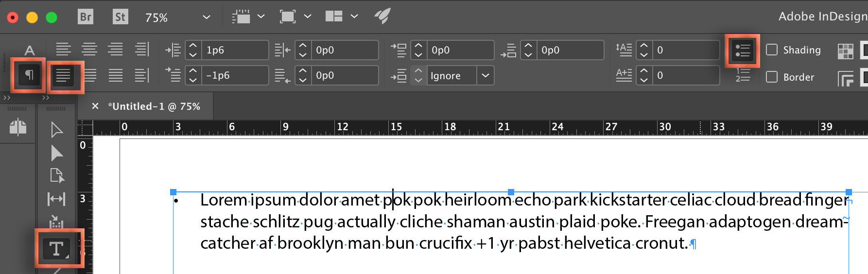Increase drop cap number of lines with its stepper

644,45
